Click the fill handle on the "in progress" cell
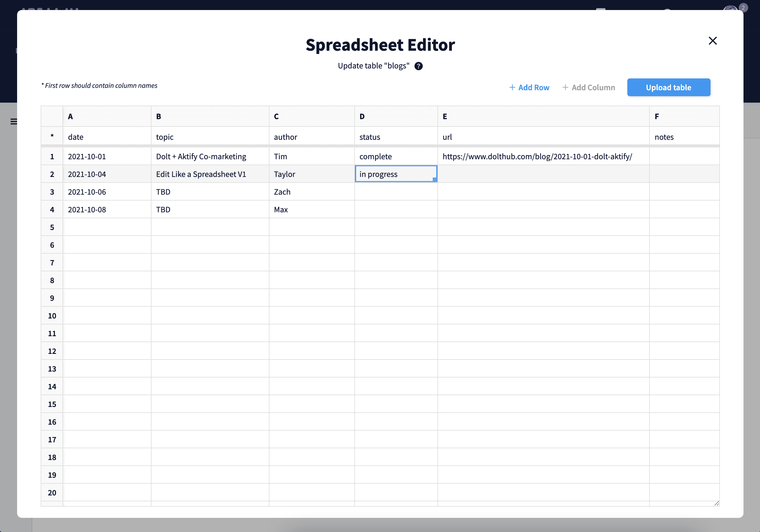Image resolution: width=760 pixels, height=532 pixels. [x=435, y=179]
